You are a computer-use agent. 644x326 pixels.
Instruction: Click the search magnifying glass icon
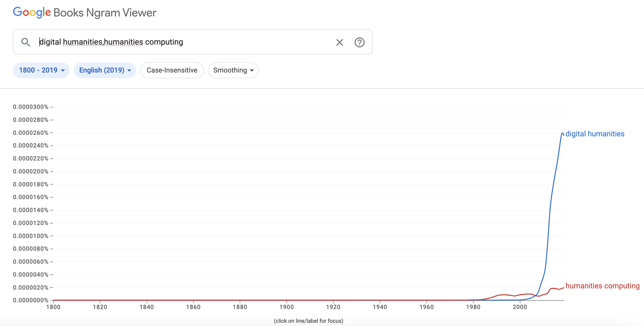25,42
